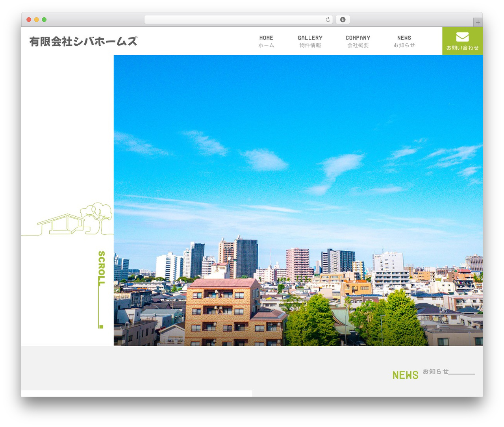Click the お問い合わせ contact button
This screenshot has height=427, width=504.
pos(462,41)
